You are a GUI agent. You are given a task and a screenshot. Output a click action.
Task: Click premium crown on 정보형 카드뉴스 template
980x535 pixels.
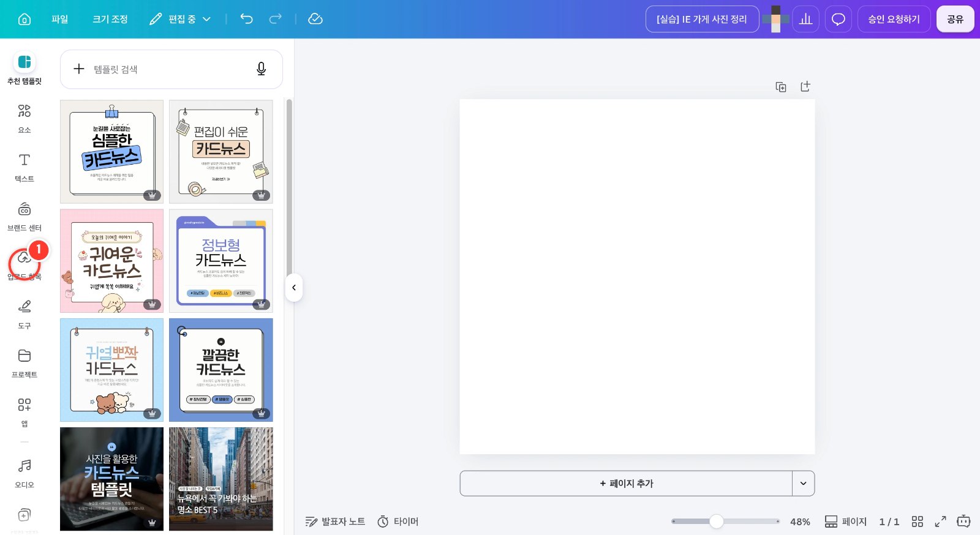coord(261,304)
